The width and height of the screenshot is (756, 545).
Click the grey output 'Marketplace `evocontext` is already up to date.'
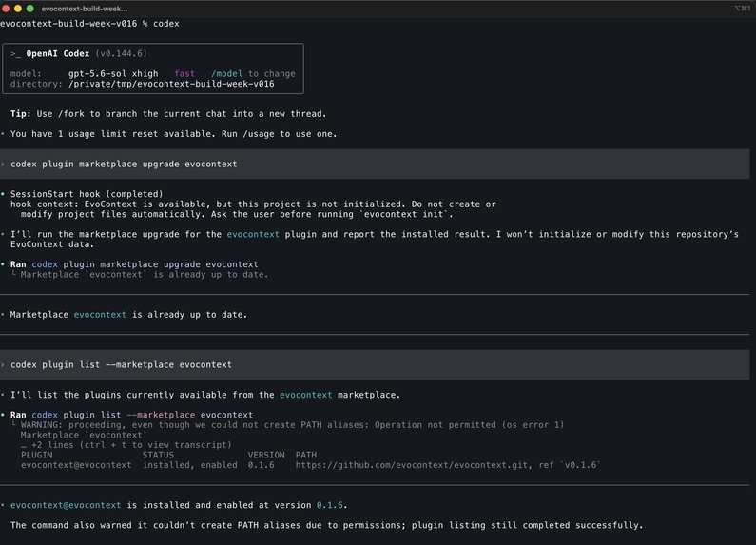point(145,275)
